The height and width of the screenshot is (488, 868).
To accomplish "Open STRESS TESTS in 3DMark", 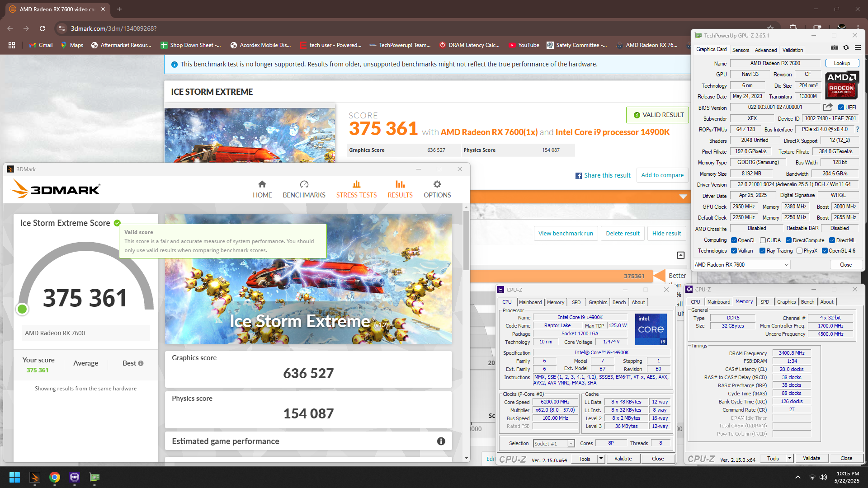I will (x=356, y=189).
